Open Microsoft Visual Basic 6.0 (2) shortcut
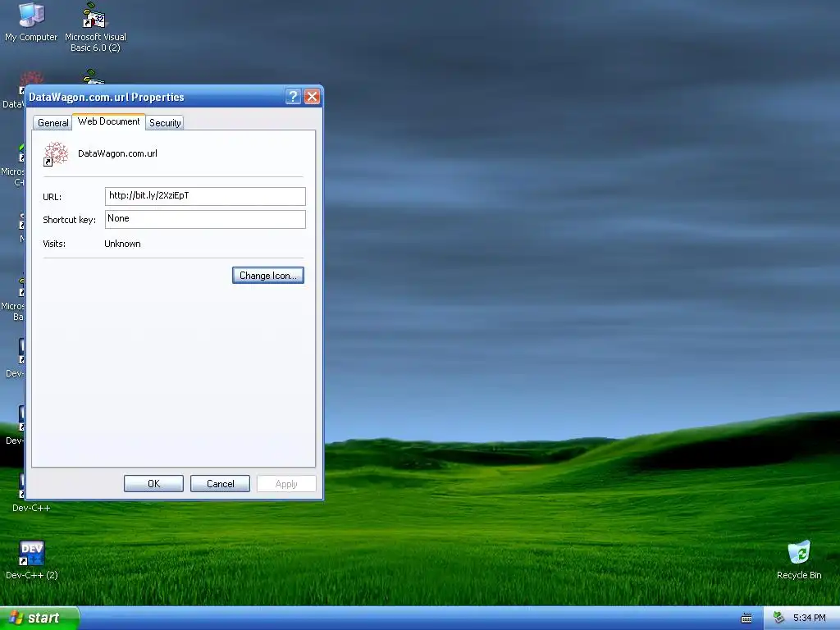The image size is (840, 630). pyautogui.click(x=95, y=27)
